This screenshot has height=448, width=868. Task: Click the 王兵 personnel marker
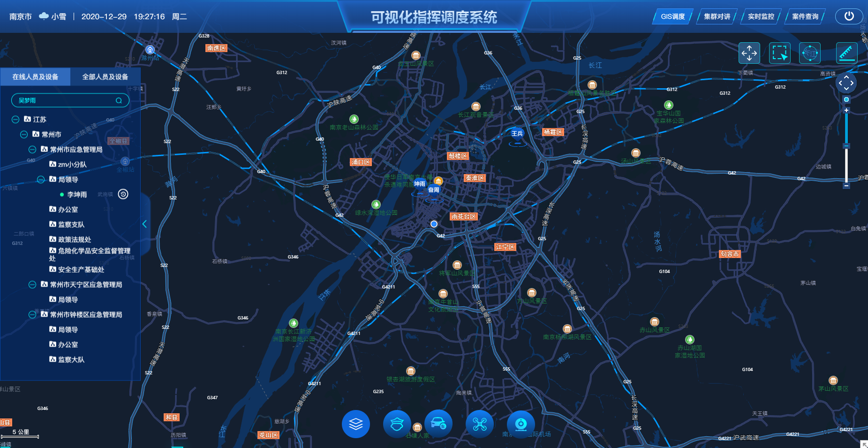coord(517,135)
